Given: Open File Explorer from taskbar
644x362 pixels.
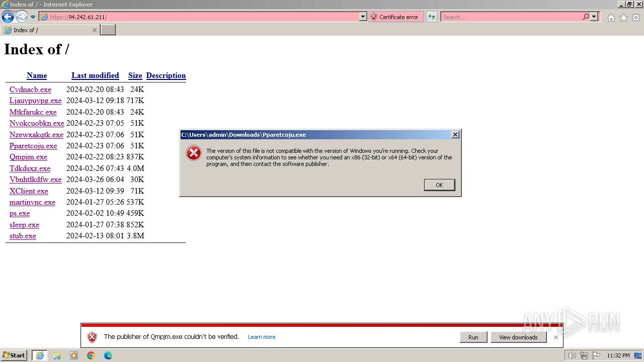Looking at the screenshot, I should point(57,355).
